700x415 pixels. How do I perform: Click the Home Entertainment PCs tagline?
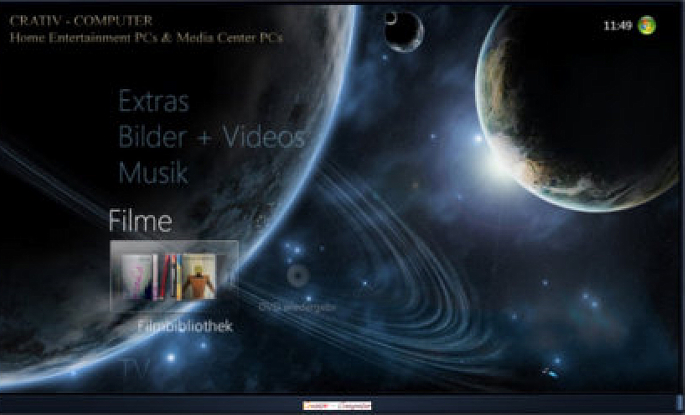(146, 37)
